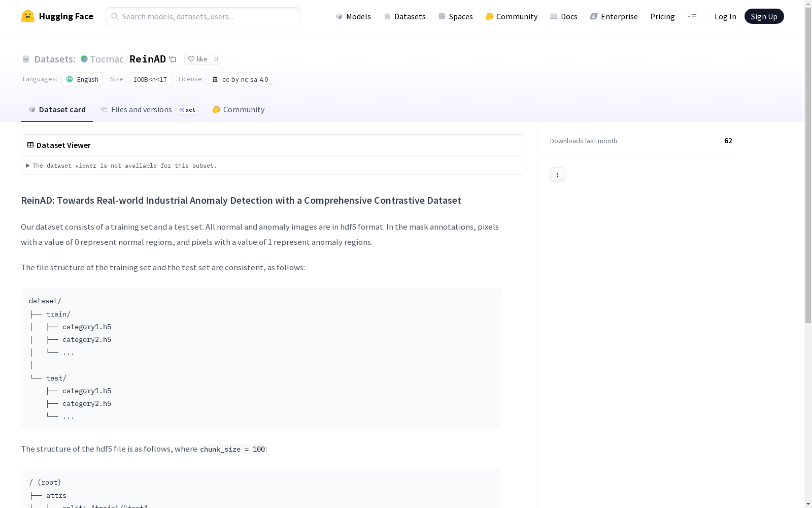Open the more options three-dot menu

pos(558,175)
